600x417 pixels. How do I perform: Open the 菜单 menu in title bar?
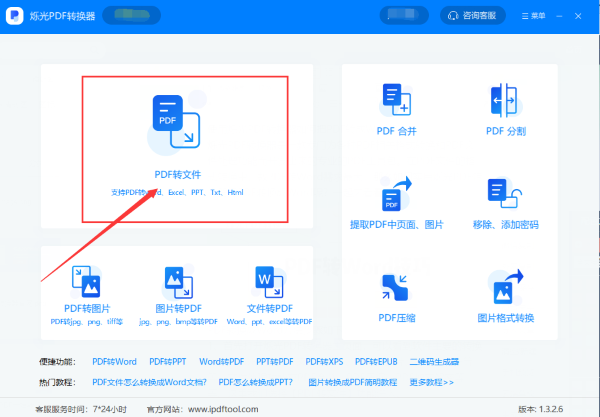pos(533,16)
